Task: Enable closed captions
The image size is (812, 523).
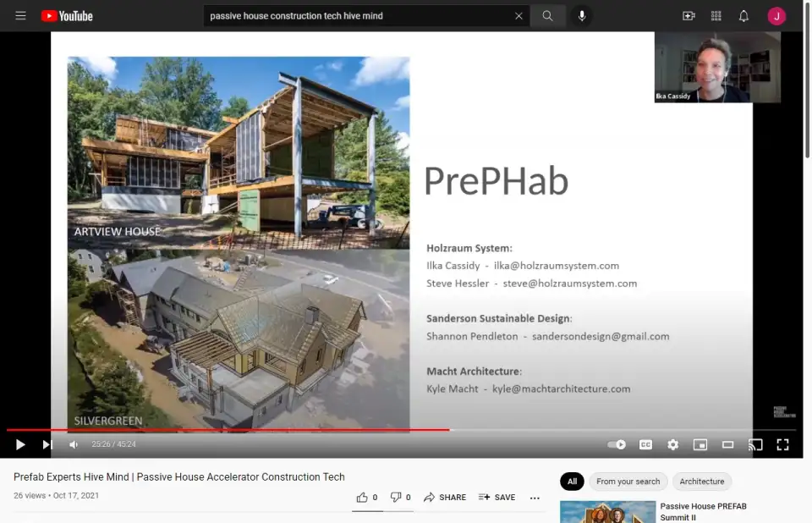Action: [645, 444]
